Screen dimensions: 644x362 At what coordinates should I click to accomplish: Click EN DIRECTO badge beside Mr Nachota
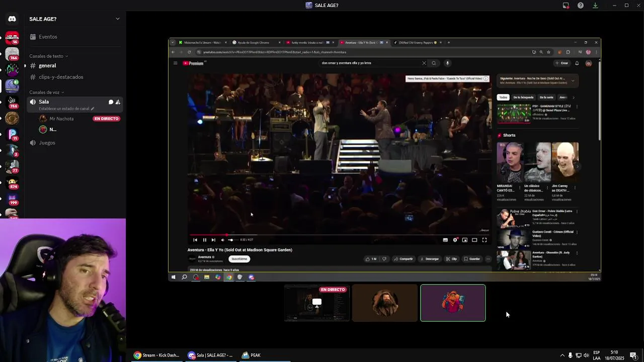click(x=106, y=119)
